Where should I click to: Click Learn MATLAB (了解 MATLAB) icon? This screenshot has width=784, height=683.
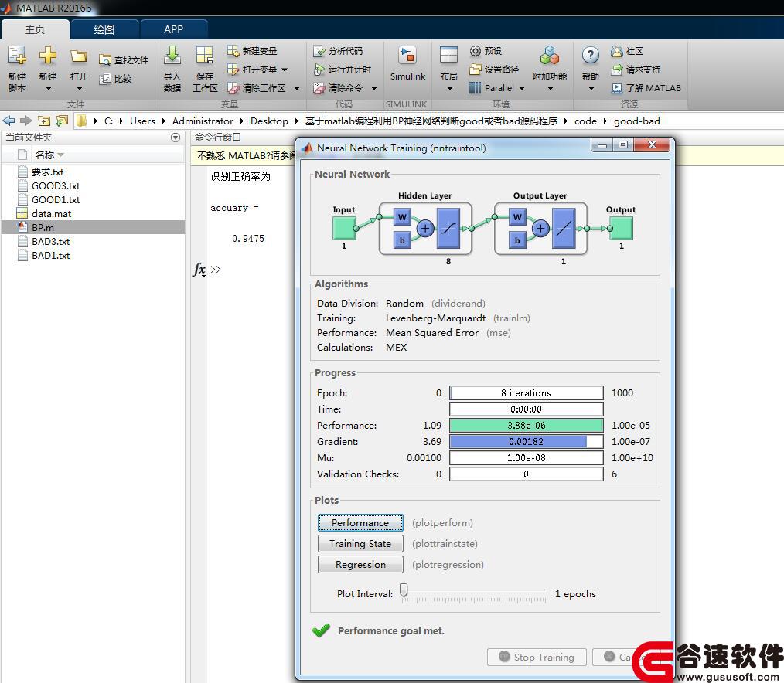coord(616,88)
